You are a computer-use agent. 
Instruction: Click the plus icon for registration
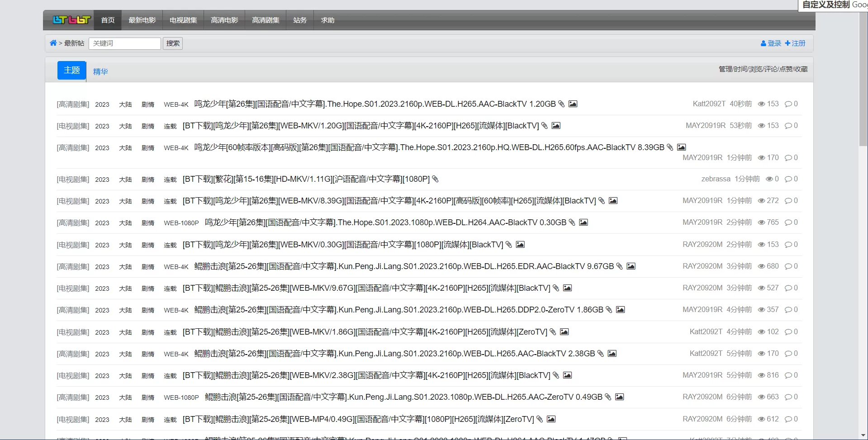(x=787, y=43)
